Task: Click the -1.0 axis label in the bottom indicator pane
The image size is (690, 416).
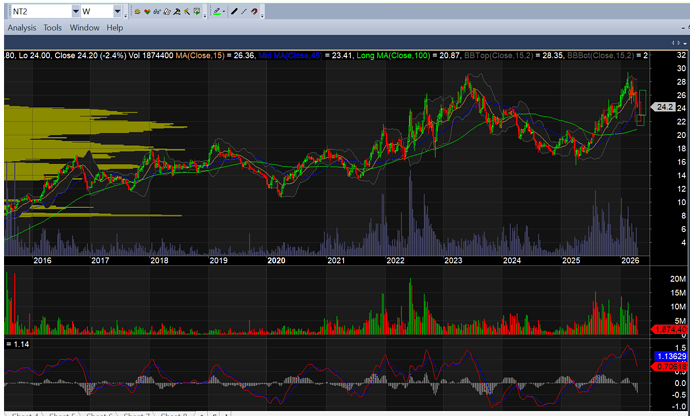Action: [x=680, y=406]
